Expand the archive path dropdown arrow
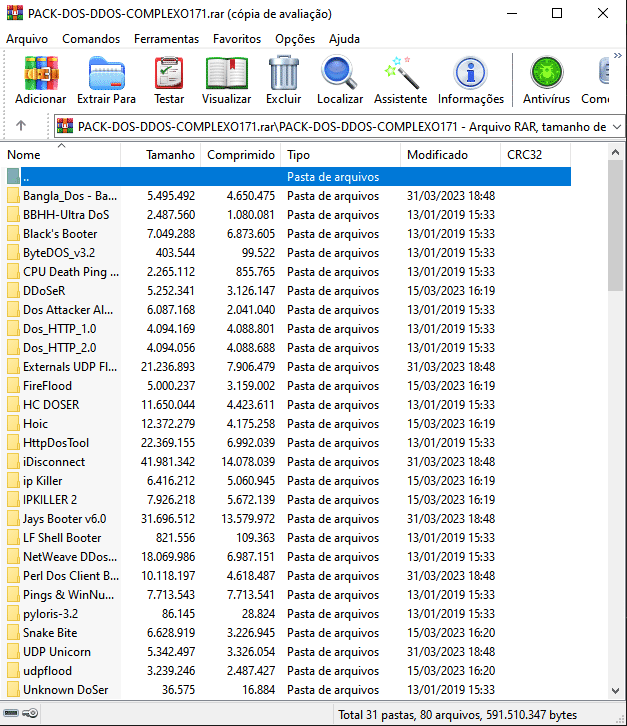Screen dimensions: 627x726 click(x=615, y=126)
